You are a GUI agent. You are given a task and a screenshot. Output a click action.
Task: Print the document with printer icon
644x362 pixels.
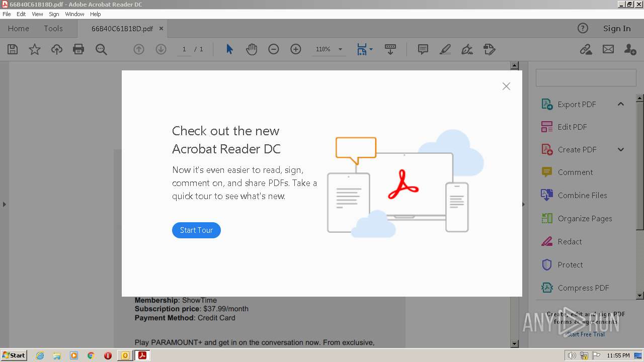click(78, 49)
